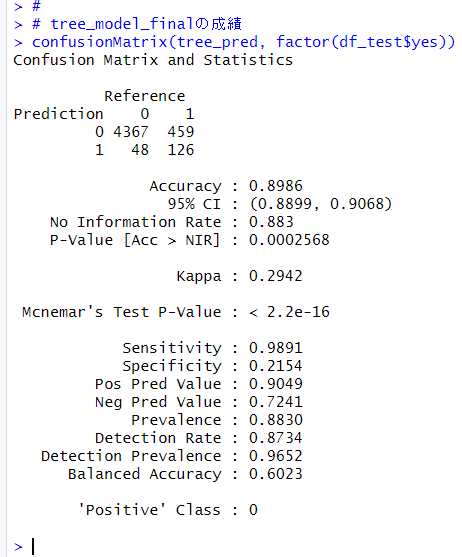This screenshot has width=462, height=557.
Task: Click the count 126 in the matrix
Action: click(181, 150)
